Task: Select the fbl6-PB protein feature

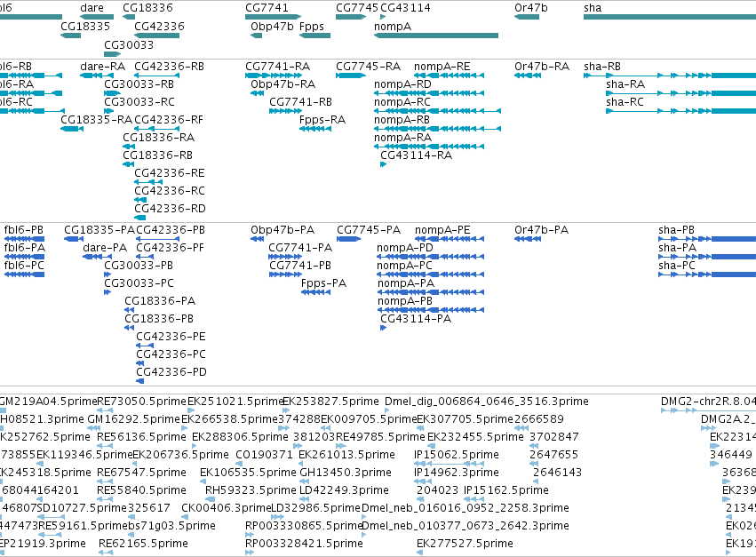Action: tap(24, 239)
